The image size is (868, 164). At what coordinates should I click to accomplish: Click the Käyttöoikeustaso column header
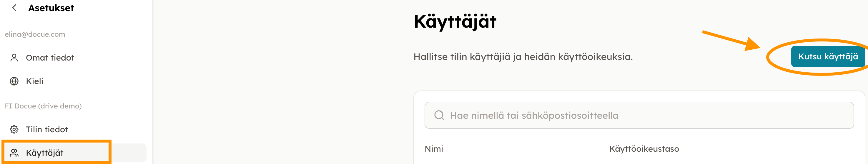pos(644,149)
